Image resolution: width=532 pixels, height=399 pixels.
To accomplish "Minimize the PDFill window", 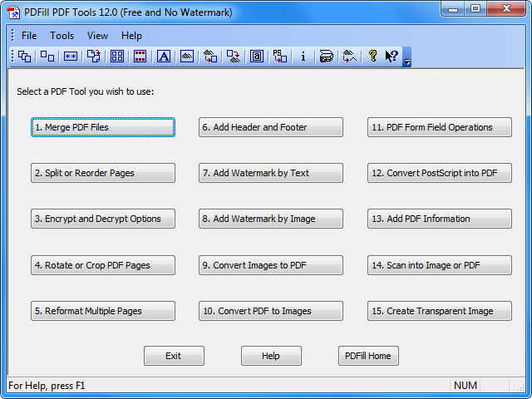I will tap(453, 9).
